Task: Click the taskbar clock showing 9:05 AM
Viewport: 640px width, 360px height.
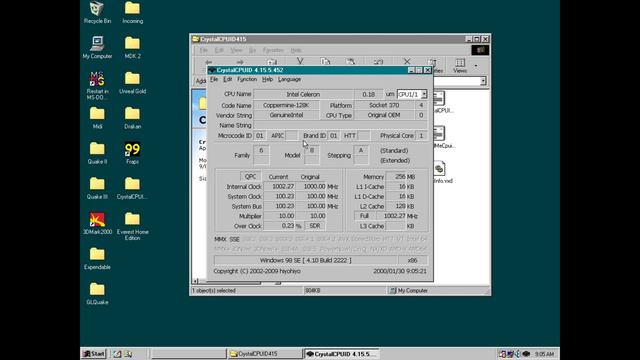Action: 544,354
